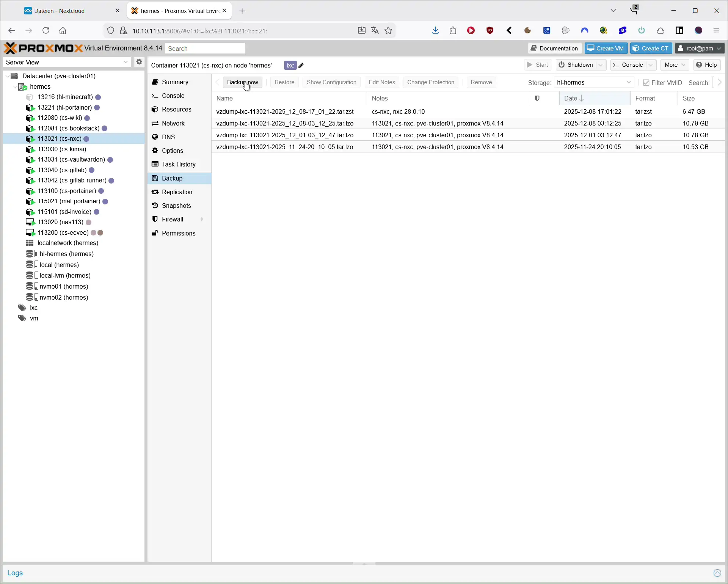Open the Snapshots panel
This screenshot has width=728, height=584.
coord(176,205)
